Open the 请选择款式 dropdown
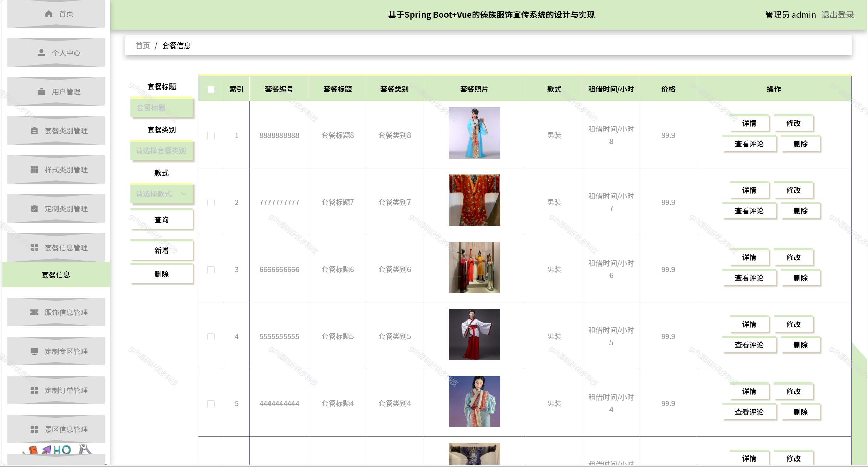 162,194
